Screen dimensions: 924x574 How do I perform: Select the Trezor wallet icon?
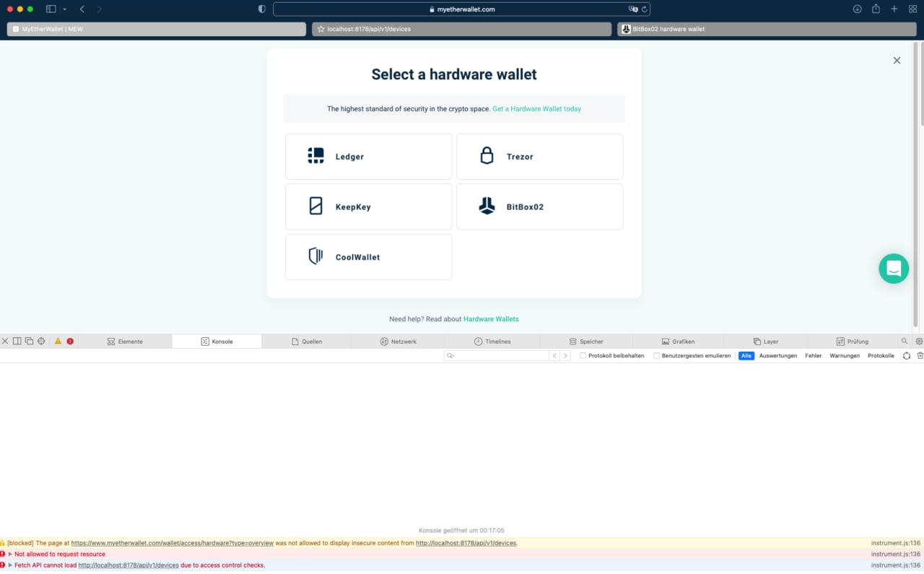(x=487, y=155)
